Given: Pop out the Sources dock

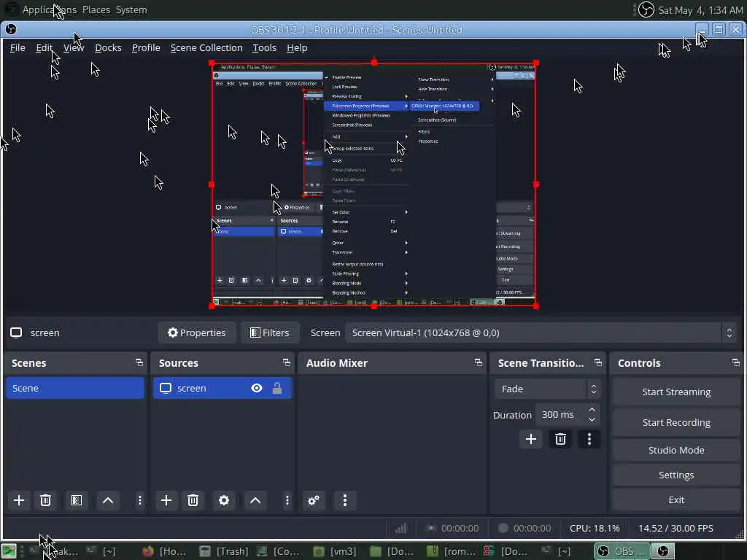Looking at the screenshot, I should (286, 363).
